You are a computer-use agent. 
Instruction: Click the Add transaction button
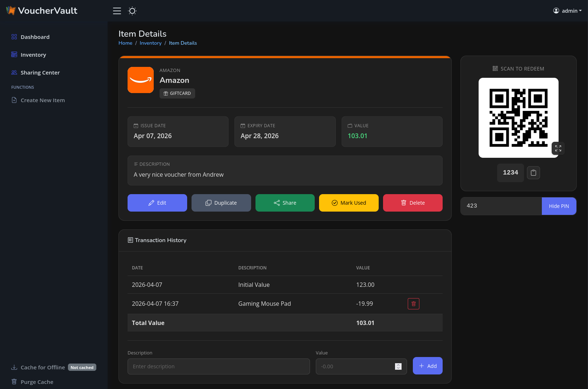[x=428, y=366]
